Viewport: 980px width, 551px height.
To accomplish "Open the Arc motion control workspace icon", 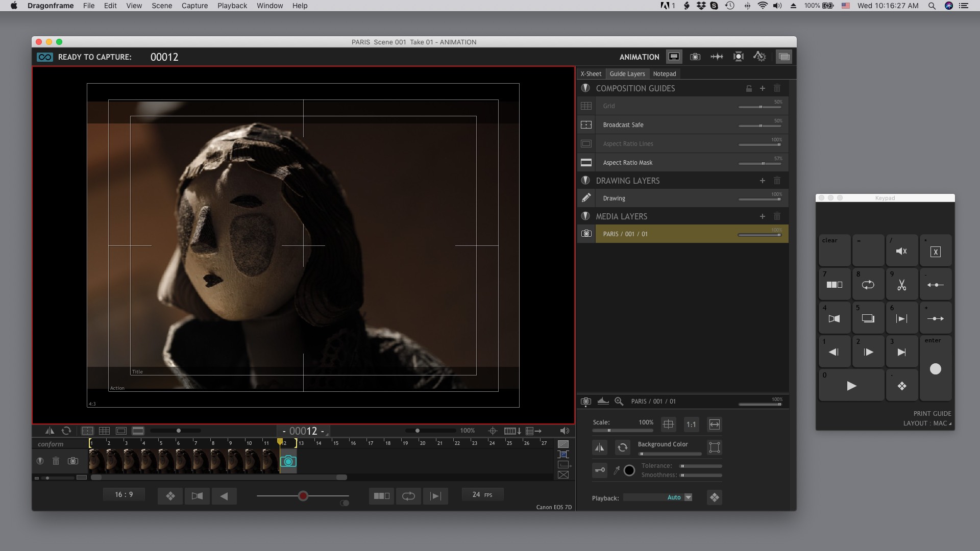I will [x=759, y=57].
